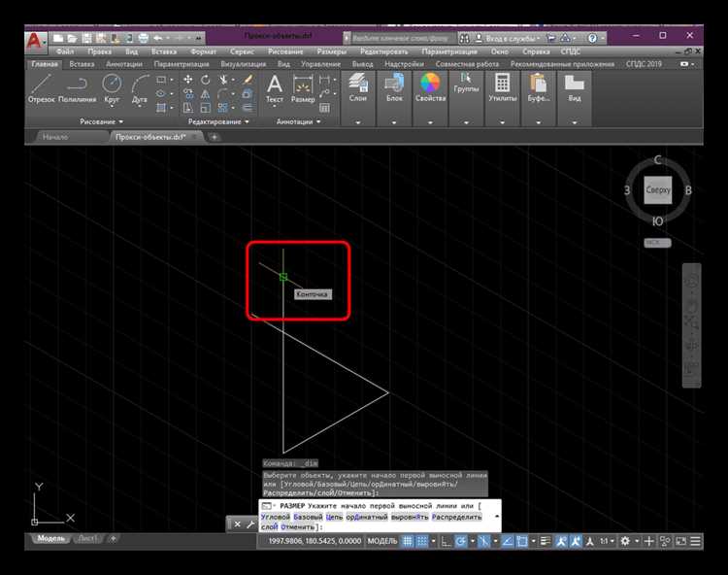This screenshot has height=575, width=728.
Task: Click the Open file folder icon
Action: [72, 38]
